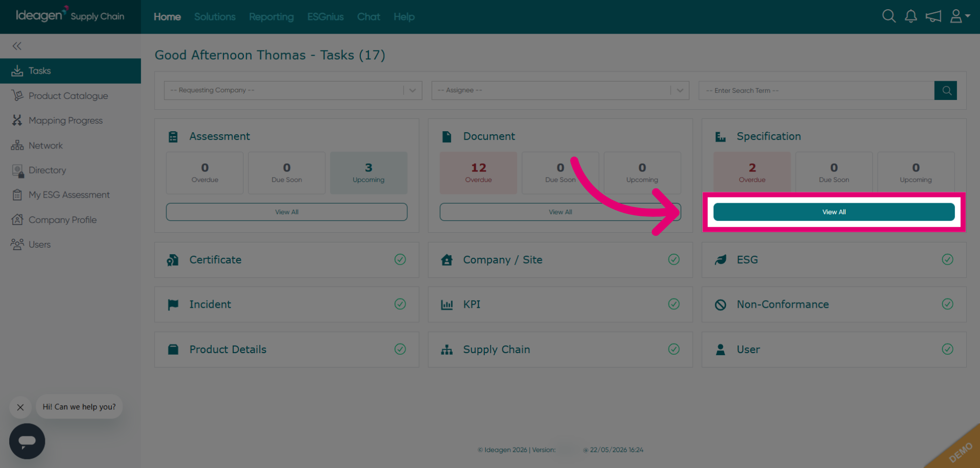Image resolution: width=980 pixels, height=468 pixels.
Task: Click View All under Specification
Action: 834,212
